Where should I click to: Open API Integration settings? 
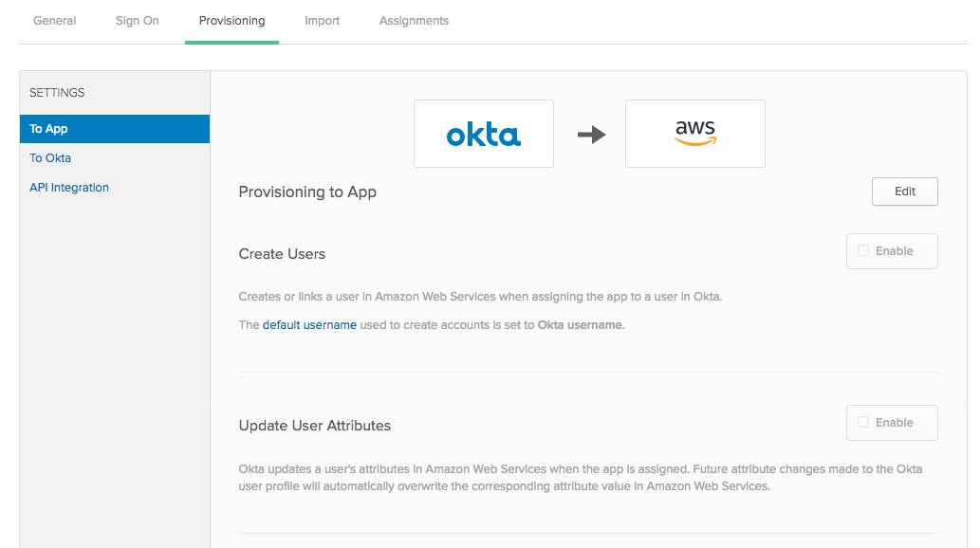(68, 188)
